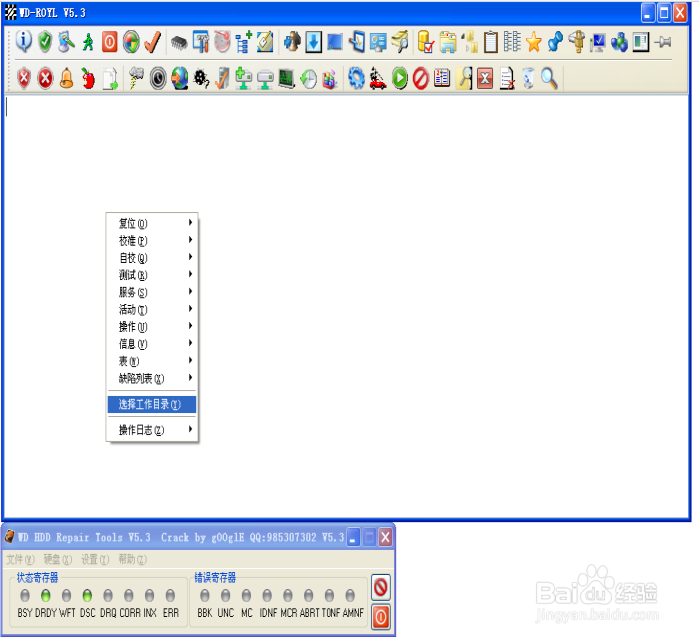Click the gray pin icon at toolbar end
Image resolution: width=699 pixels, height=639 pixels.
(663, 42)
